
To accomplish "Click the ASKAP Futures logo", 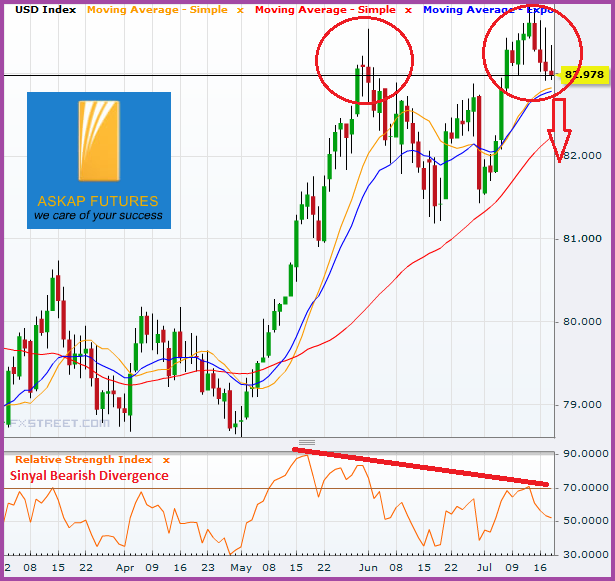I will (x=99, y=160).
